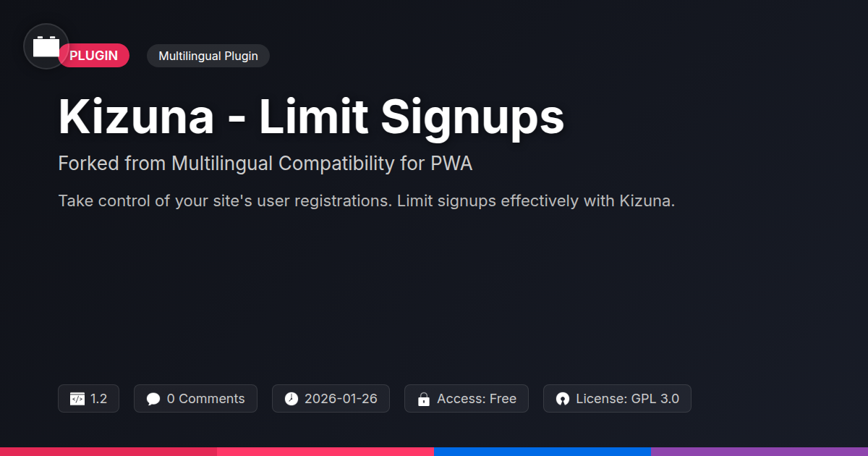Click the pink bottom bar segment
868x456 pixels.
click(325, 451)
